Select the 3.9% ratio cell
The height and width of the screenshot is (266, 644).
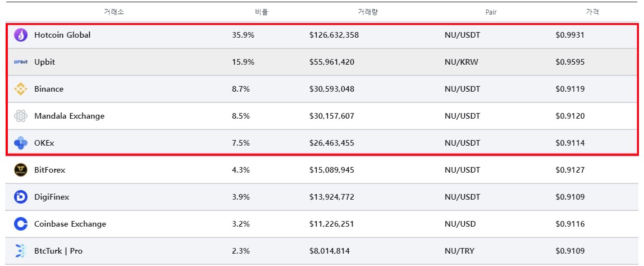[x=241, y=197]
